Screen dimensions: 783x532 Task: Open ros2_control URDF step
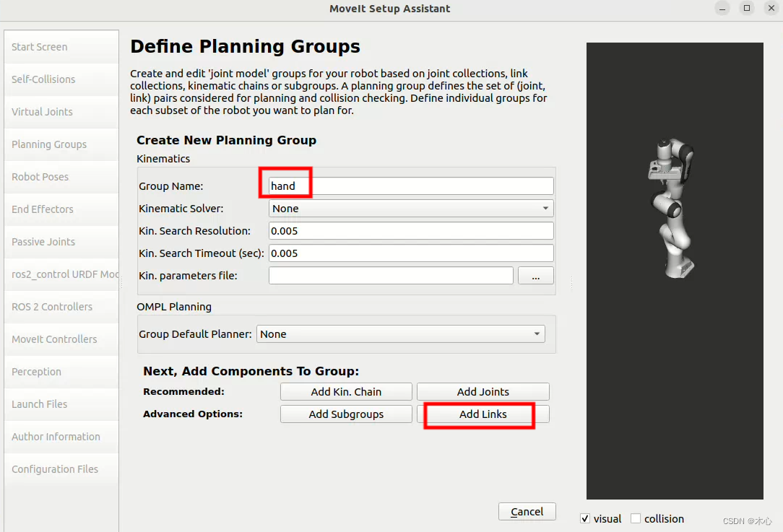[x=61, y=274]
